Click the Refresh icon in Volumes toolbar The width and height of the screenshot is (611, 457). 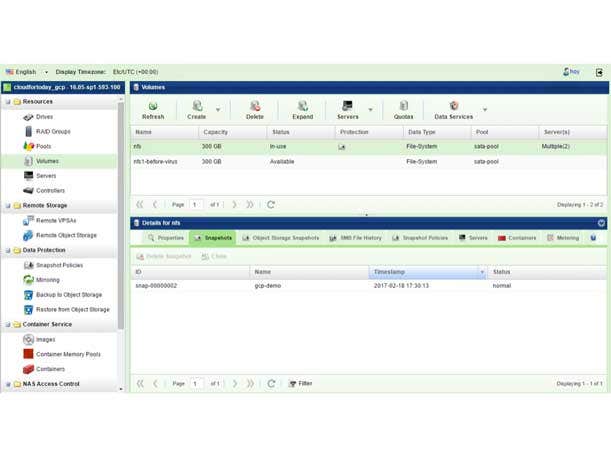coord(153,109)
